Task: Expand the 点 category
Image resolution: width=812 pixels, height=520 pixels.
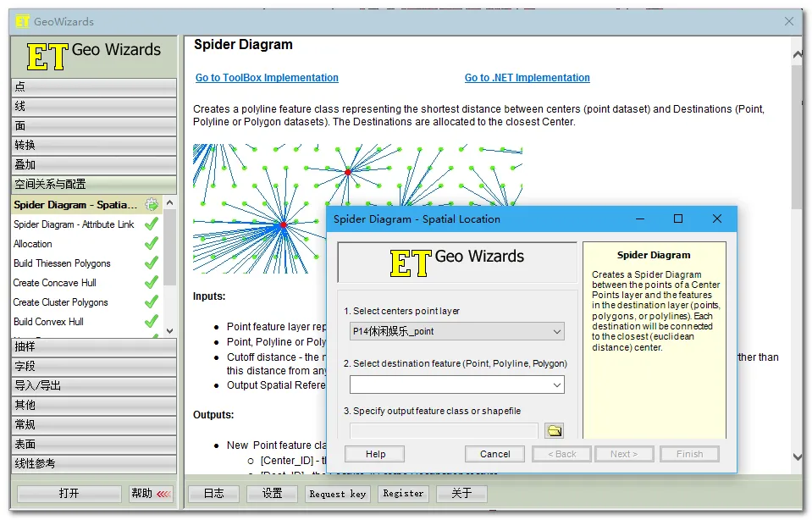Action: (x=94, y=86)
